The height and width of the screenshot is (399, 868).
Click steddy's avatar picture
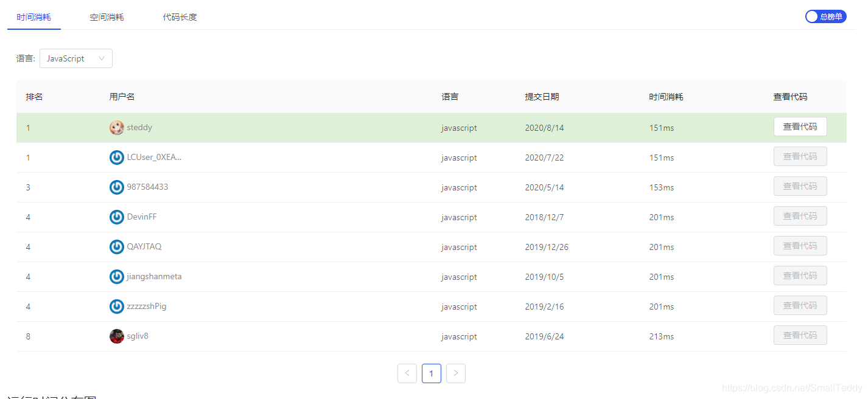[x=116, y=128]
